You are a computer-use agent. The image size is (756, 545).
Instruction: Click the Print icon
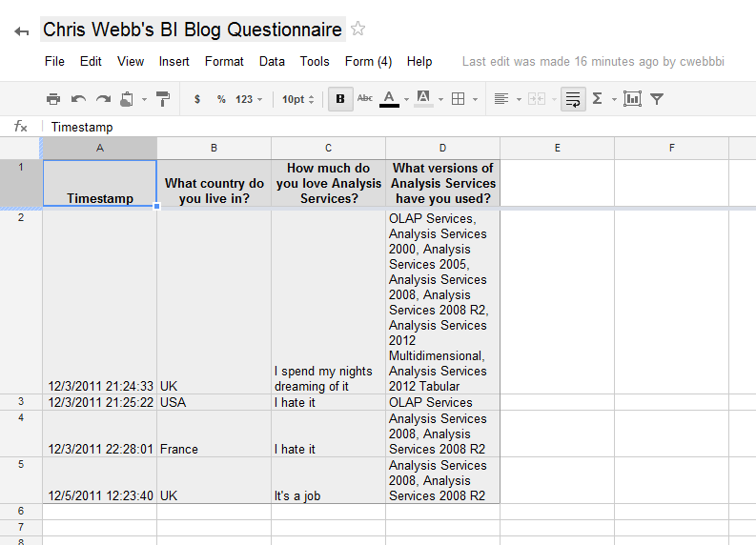(53, 99)
